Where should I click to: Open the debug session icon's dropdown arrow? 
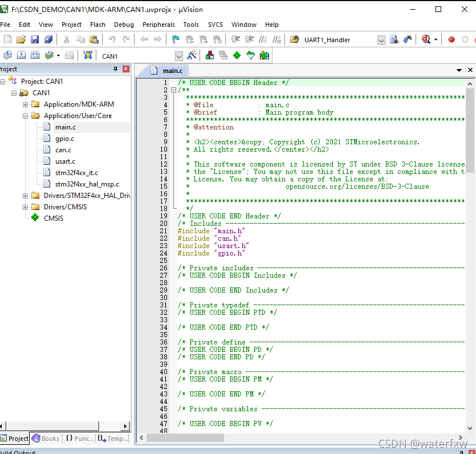436,40
